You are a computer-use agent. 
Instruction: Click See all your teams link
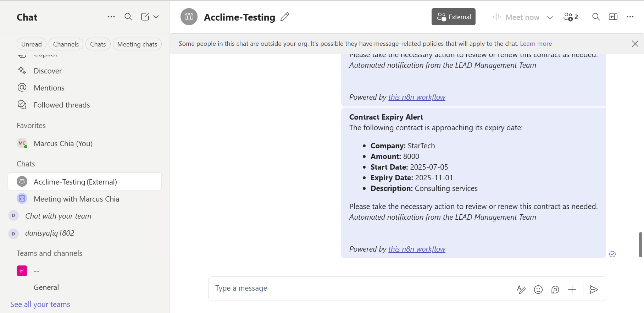point(40,304)
